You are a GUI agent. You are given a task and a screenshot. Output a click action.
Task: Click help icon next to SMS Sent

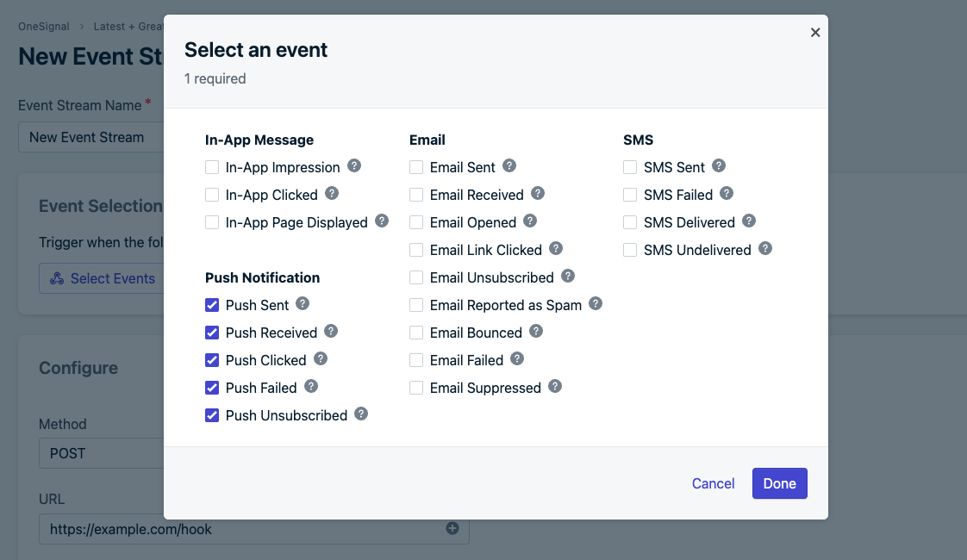tap(719, 166)
